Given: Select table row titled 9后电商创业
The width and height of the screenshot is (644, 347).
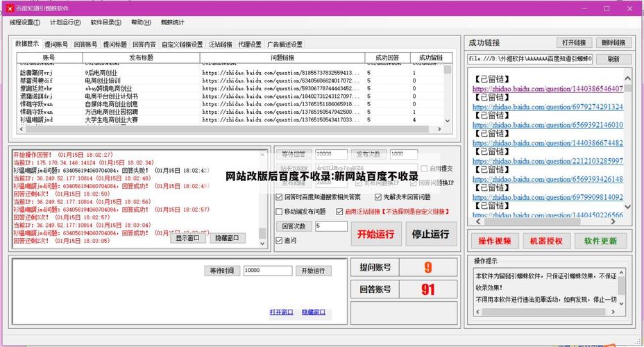Looking at the screenshot, I should (230, 73).
